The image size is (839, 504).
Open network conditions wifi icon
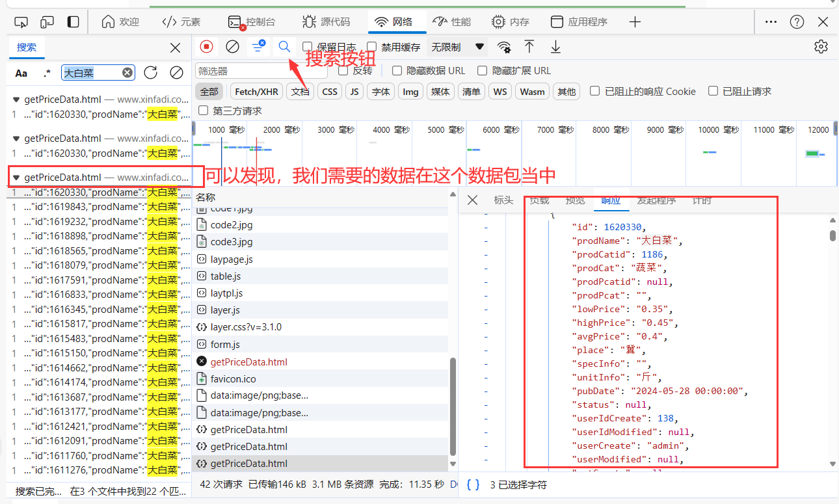tap(504, 47)
